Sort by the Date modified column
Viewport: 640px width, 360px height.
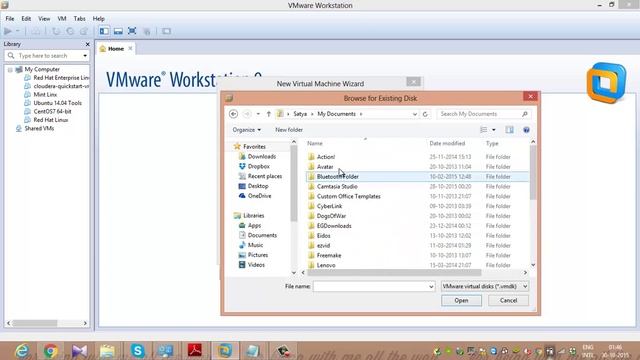point(447,143)
